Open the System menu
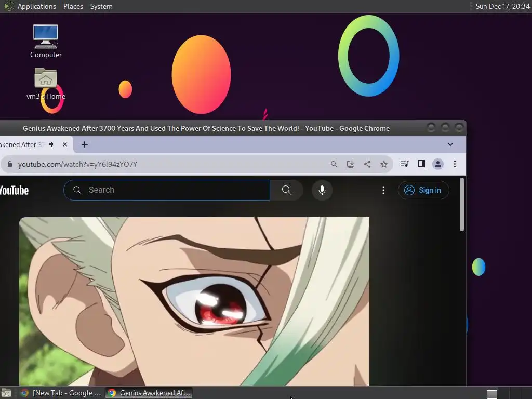Image resolution: width=532 pixels, height=399 pixels. point(101,6)
